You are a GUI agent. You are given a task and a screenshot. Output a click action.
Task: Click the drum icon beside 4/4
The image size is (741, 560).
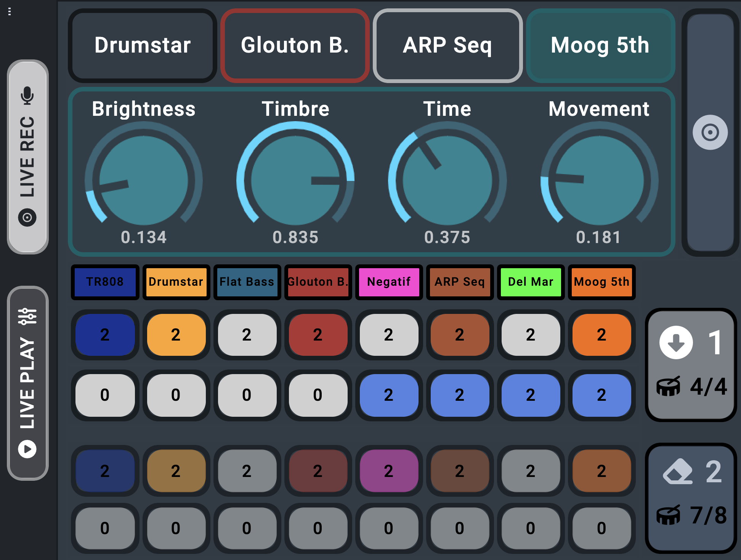click(x=668, y=387)
